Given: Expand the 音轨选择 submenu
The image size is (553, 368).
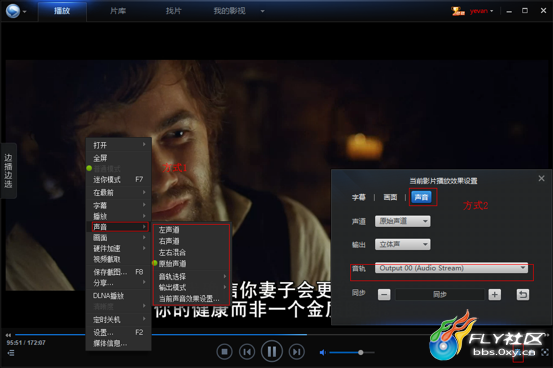Looking at the screenshot, I should [191, 276].
